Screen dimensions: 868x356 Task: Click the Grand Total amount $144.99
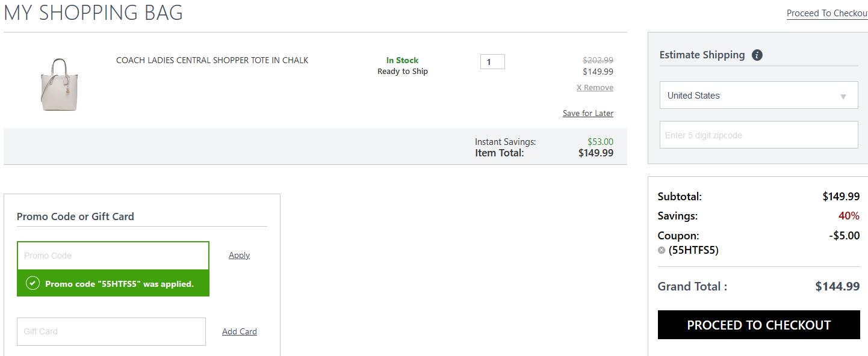coord(837,287)
